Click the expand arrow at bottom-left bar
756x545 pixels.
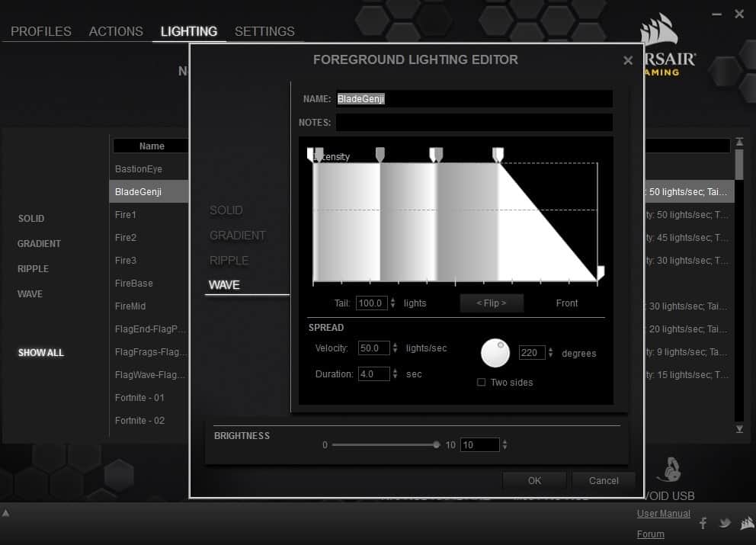(6, 513)
